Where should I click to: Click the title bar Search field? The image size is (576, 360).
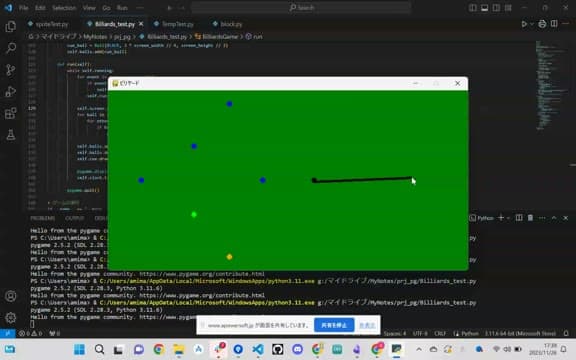(x=301, y=8)
